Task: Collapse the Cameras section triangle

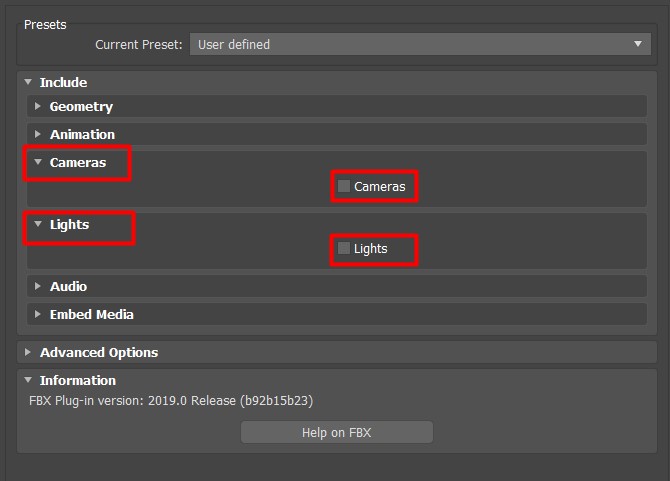Action: coord(38,162)
